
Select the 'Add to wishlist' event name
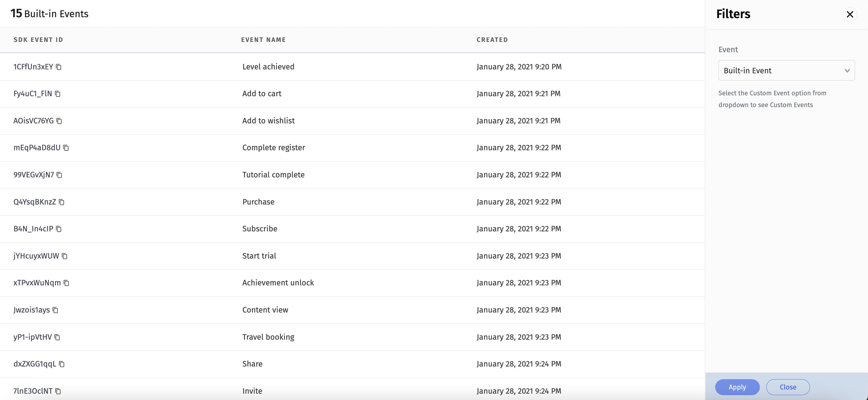click(x=268, y=120)
